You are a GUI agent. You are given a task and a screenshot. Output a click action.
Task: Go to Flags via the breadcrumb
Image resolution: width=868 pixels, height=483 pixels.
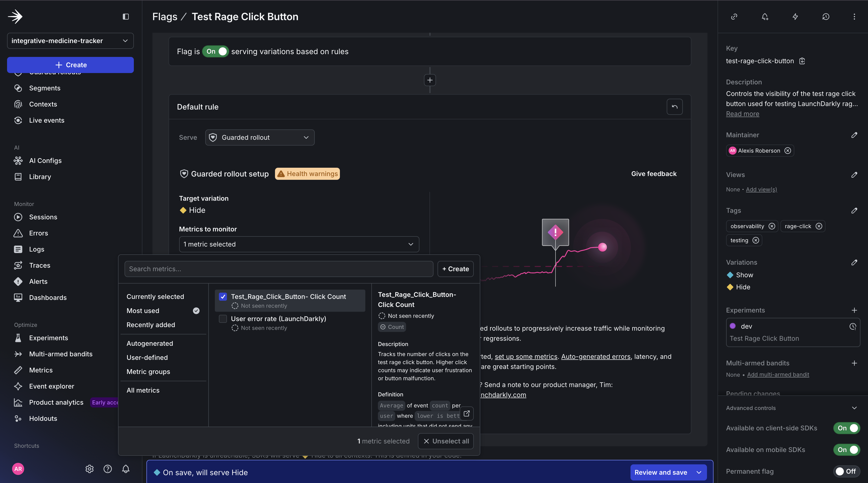[x=165, y=16]
